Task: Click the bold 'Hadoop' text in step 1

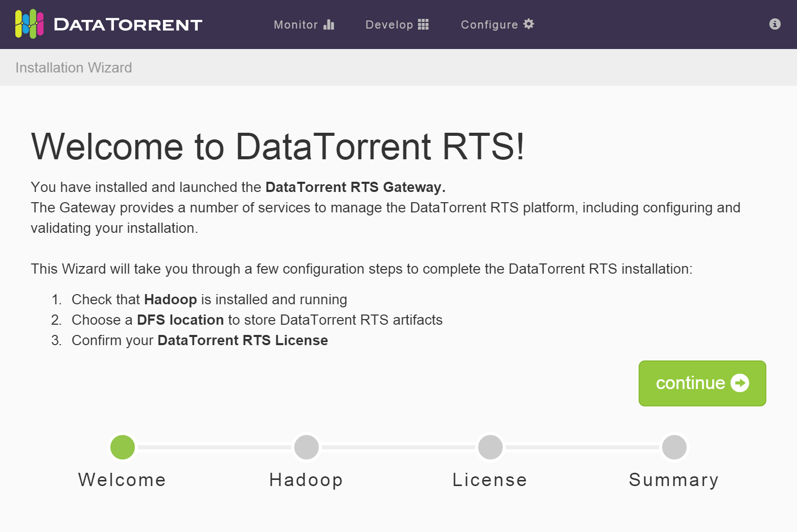Action: click(x=171, y=300)
